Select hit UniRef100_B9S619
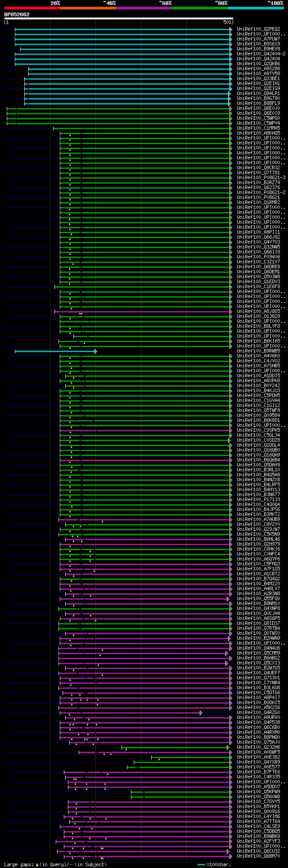 point(259,44)
